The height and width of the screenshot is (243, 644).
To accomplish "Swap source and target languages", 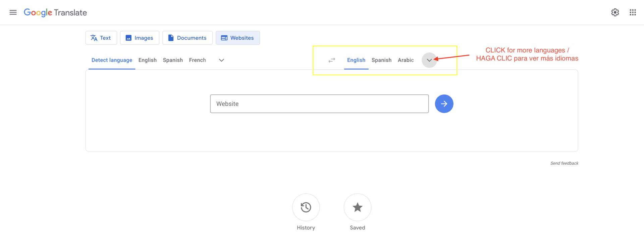I will [332, 60].
